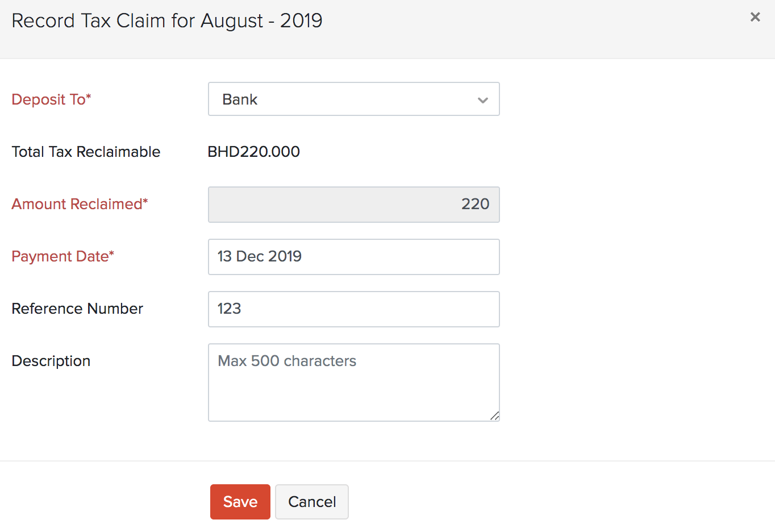Click the Payment Date label

(x=63, y=256)
